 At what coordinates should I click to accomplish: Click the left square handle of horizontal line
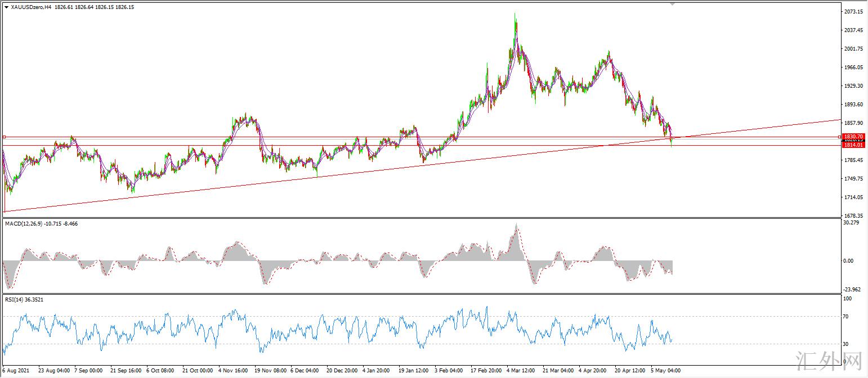coord(4,137)
